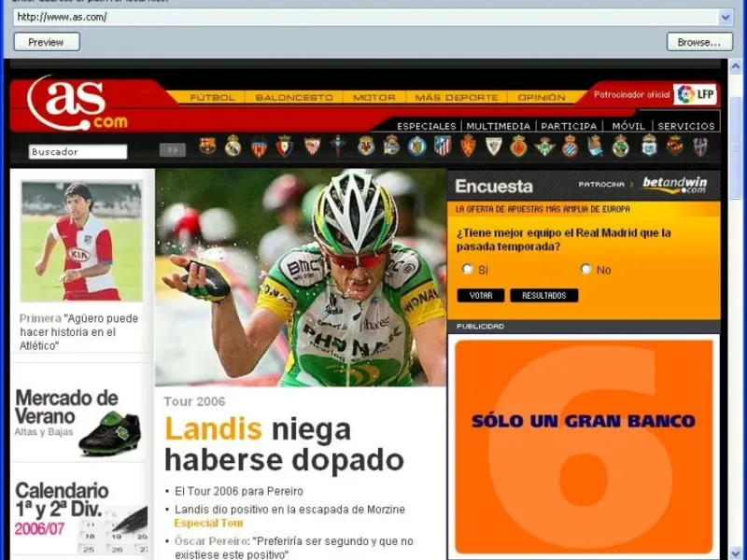Image resolution: width=747 pixels, height=560 pixels.
Task: Click the scroll up arrow of page scrollbar
Action: (735, 66)
